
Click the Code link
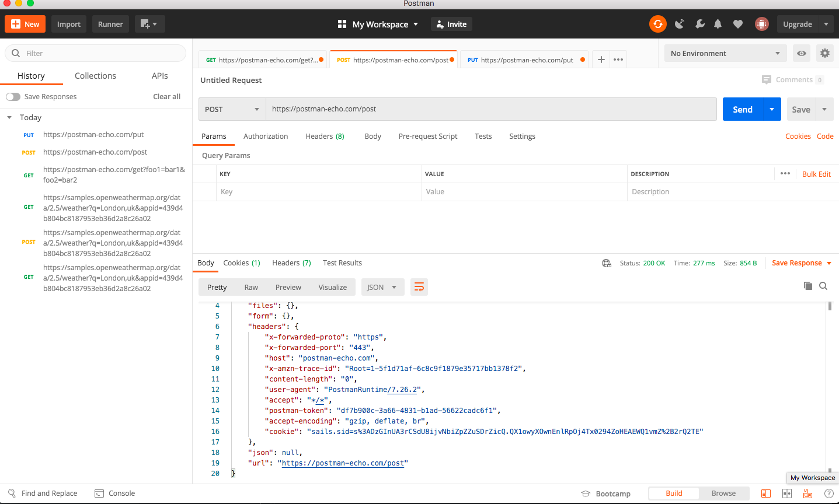pyautogui.click(x=825, y=136)
